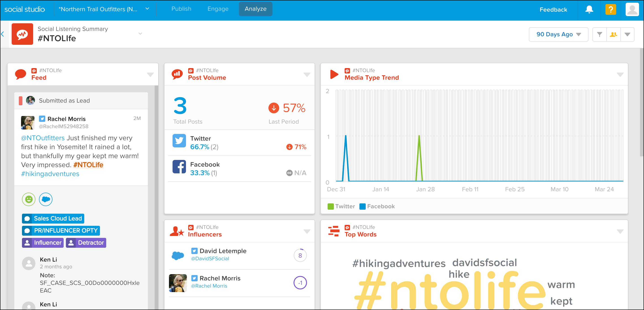
Task: Click David Letemple's influence score 8 circle
Action: click(300, 255)
